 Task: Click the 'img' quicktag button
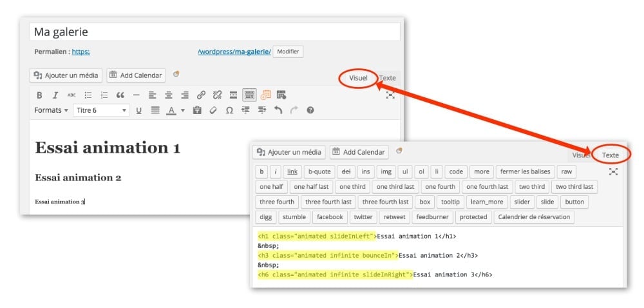tap(386, 171)
